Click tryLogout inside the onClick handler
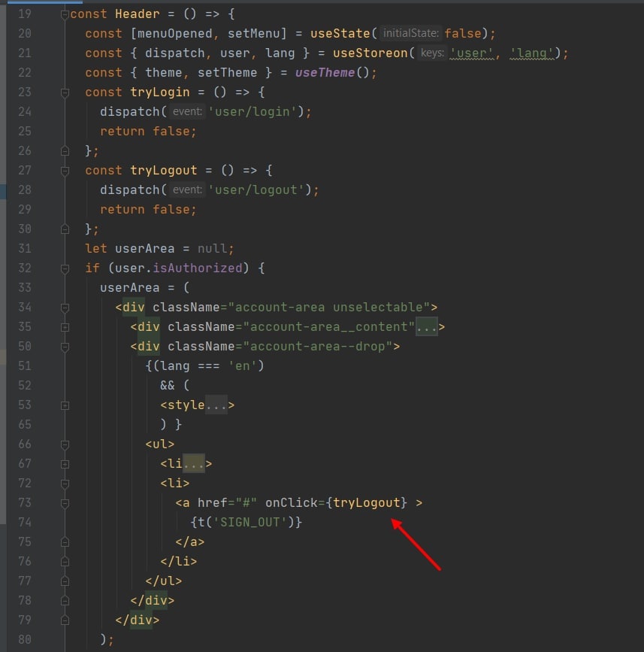The width and height of the screenshot is (644, 652). [x=367, y=502]
